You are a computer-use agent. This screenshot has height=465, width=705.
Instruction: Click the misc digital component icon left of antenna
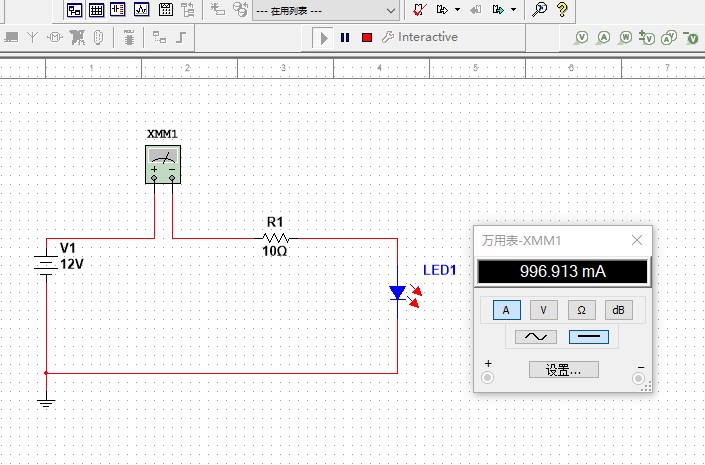tap(11, 37)
